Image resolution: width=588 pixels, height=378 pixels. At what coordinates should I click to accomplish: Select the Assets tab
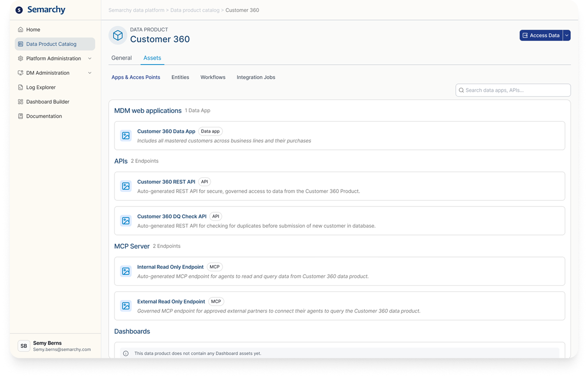(152, 58)
